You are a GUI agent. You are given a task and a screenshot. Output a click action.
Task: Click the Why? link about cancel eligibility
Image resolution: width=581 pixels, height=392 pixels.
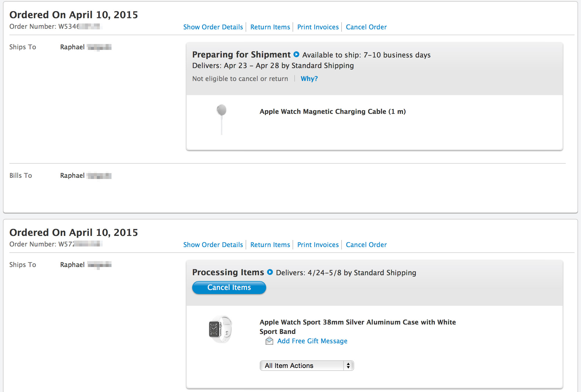[309, 79]
